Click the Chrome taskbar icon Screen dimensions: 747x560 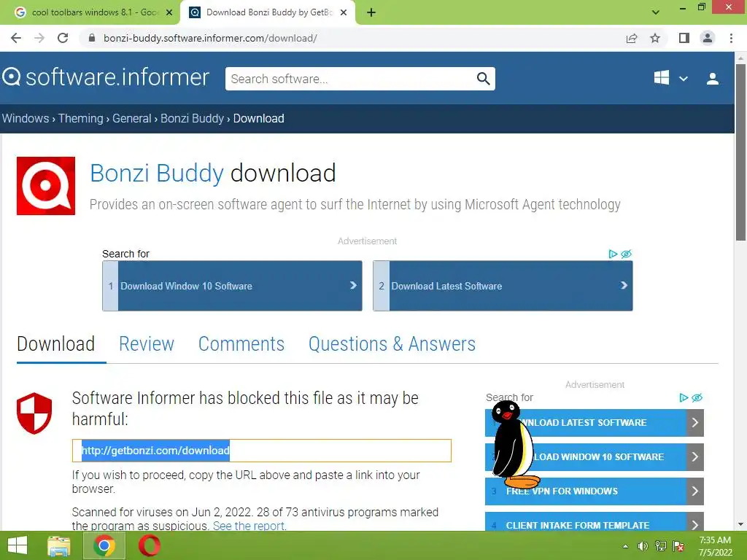[104, 545]
